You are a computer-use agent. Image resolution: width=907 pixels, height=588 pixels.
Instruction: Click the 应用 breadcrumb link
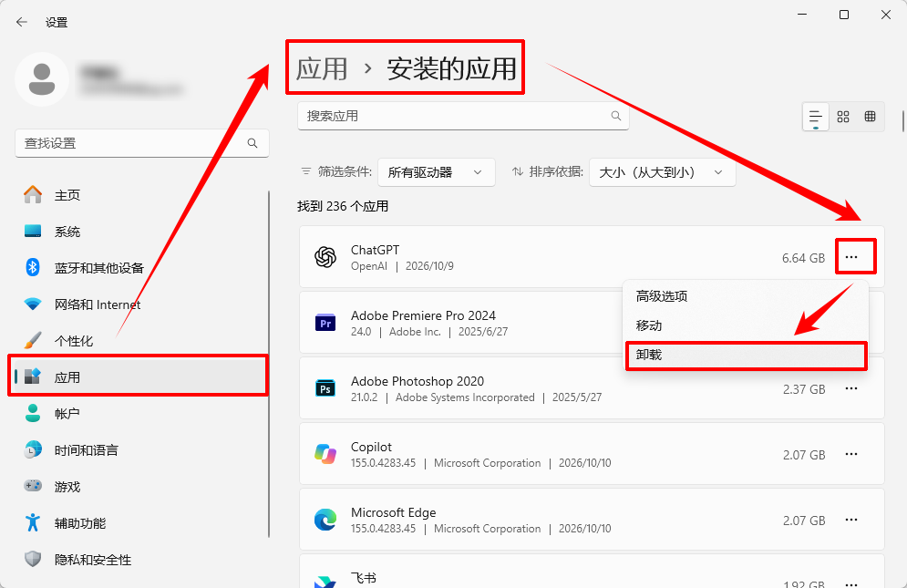point(322,69)
